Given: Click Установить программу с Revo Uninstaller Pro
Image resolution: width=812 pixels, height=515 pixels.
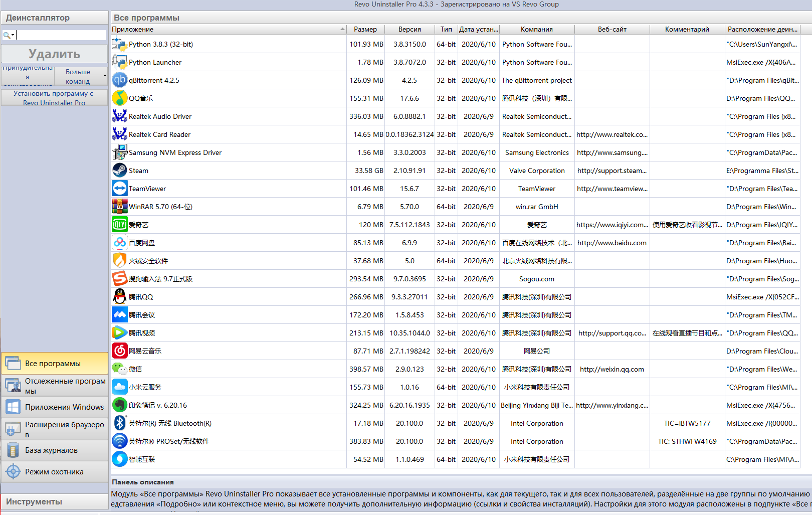Looking at the screenshot, I should coord(54,98).
